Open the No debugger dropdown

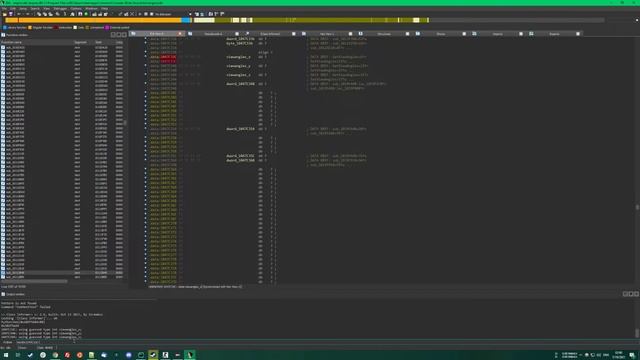[173, 14]
